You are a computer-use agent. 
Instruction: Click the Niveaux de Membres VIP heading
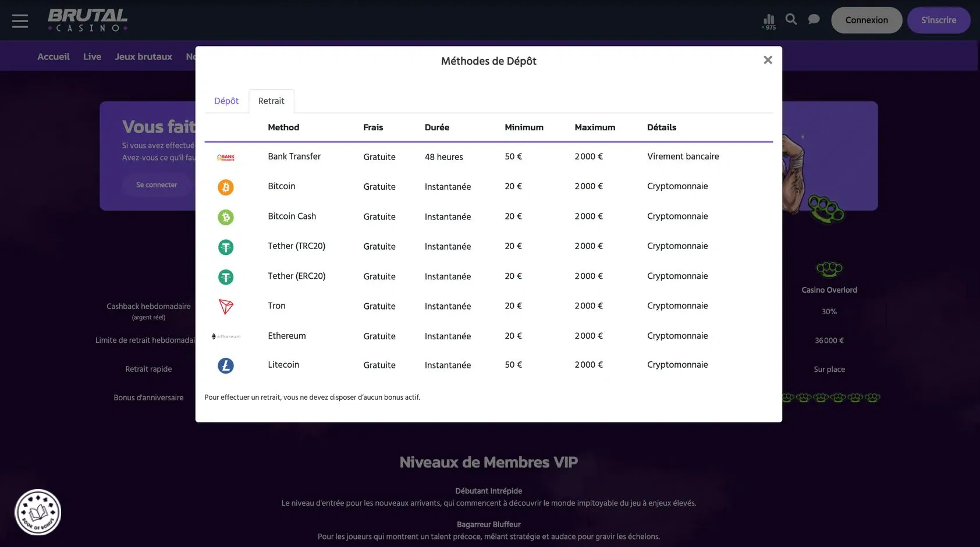pos(489,462)
